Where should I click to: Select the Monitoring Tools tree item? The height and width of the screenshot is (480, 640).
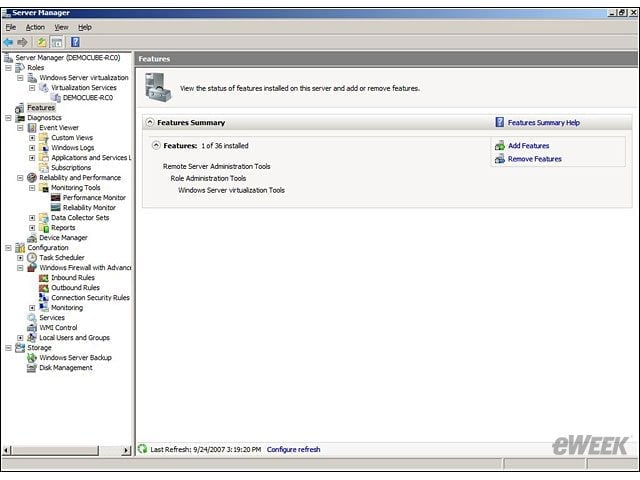click(76, 188)
